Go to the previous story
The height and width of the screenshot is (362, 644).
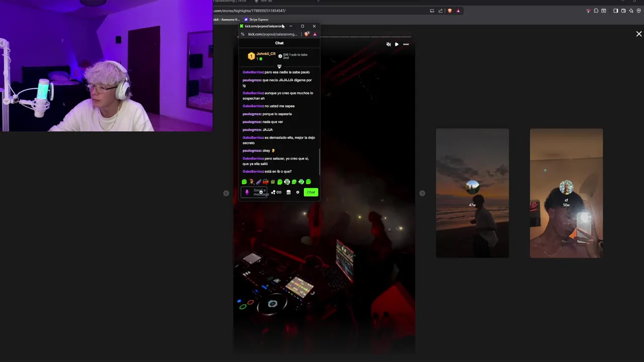pos(226,193)
